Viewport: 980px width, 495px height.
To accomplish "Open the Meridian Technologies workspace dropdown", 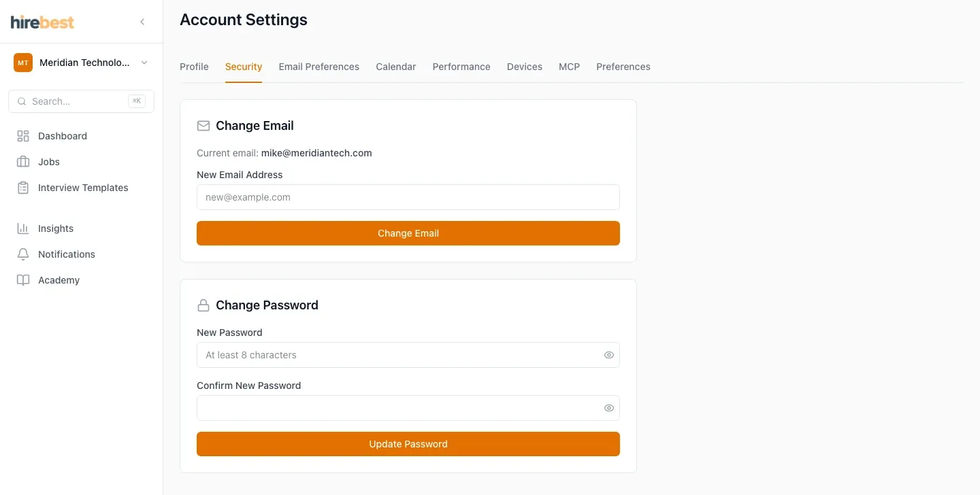I will tap(81, 63).
